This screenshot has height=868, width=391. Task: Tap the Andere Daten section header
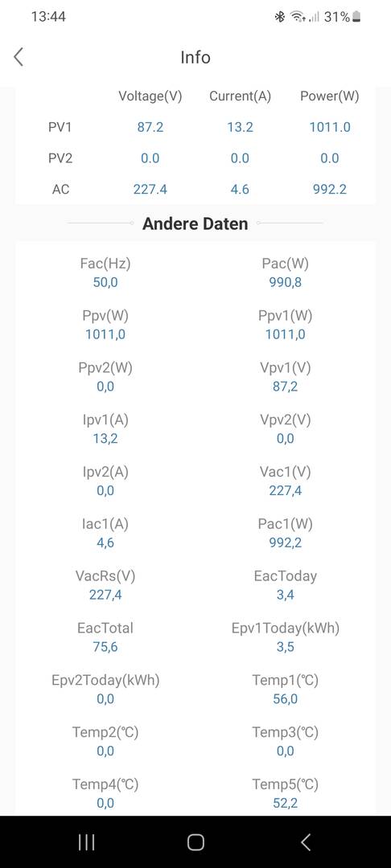click(195, 223)
